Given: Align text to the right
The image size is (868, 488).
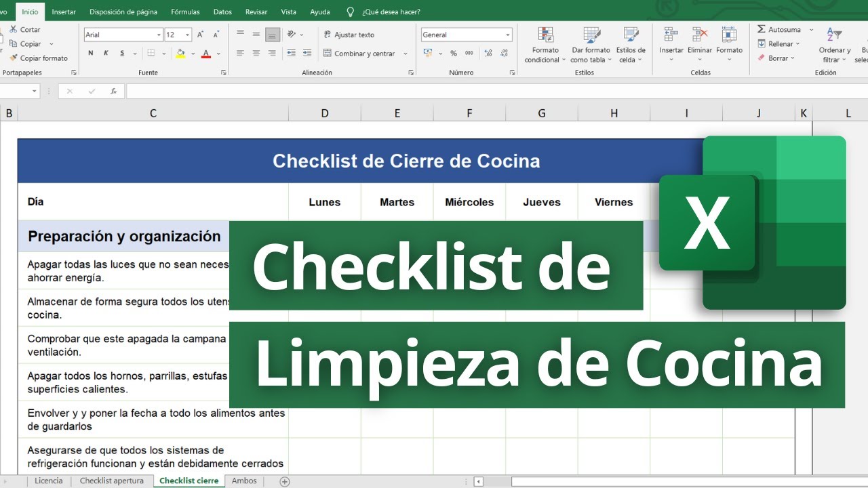Looking at the screenshot, I should coord(273,53).
